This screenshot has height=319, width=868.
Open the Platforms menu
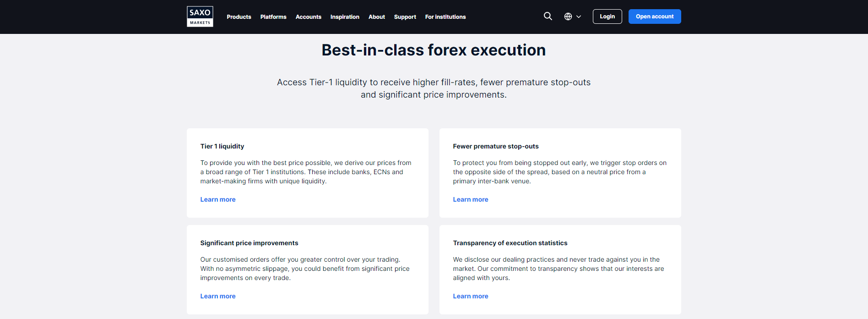pos(273,17)
